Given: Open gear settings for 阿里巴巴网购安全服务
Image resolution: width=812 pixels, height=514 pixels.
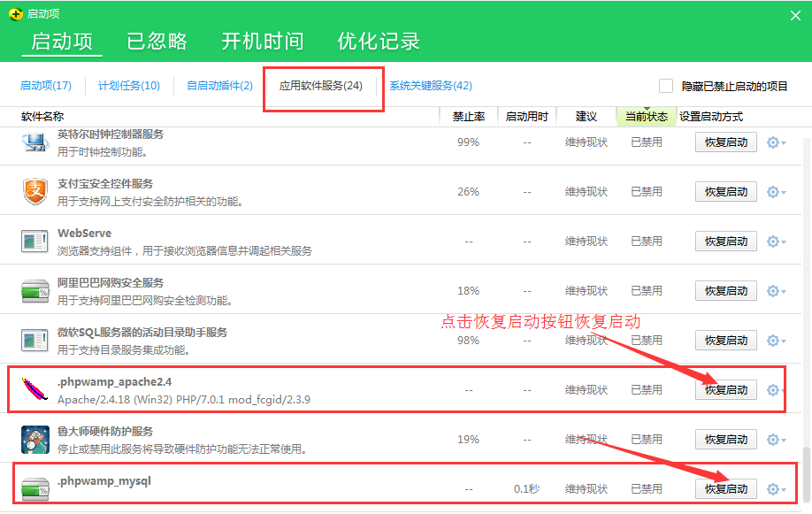Looking at the screenshot, I should click(x=776, y=291).
